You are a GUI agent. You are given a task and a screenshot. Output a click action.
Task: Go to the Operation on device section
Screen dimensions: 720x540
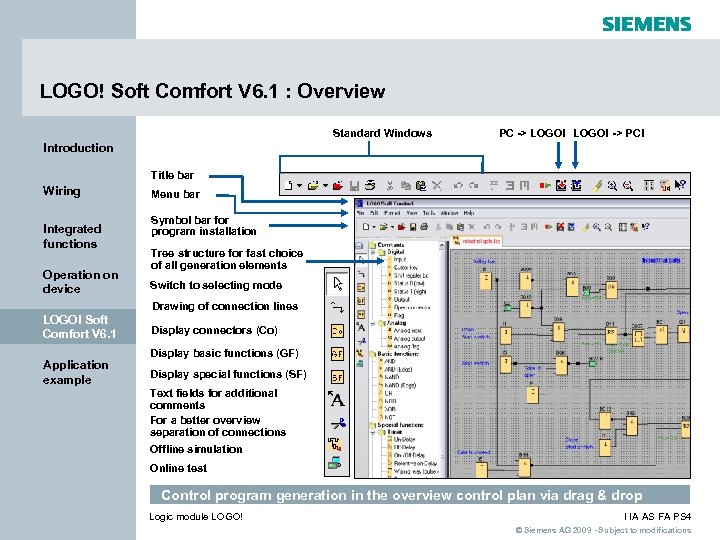point(80,281)
